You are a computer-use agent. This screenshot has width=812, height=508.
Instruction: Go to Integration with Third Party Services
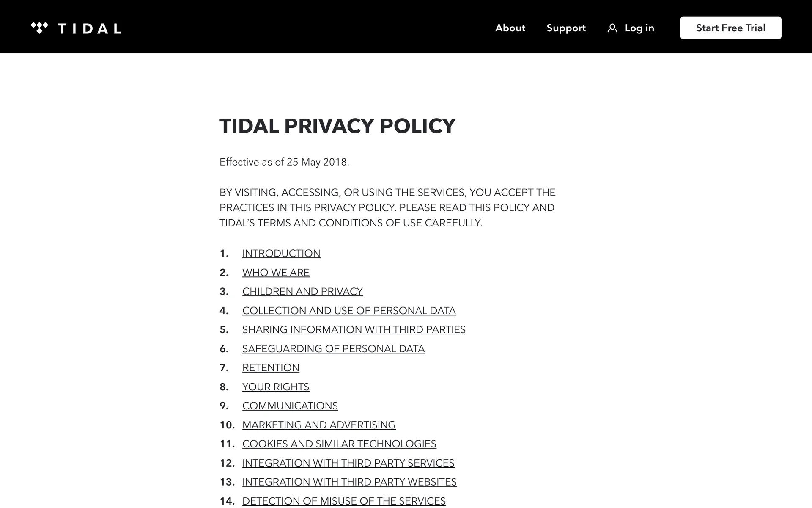(x=348, y=463)
